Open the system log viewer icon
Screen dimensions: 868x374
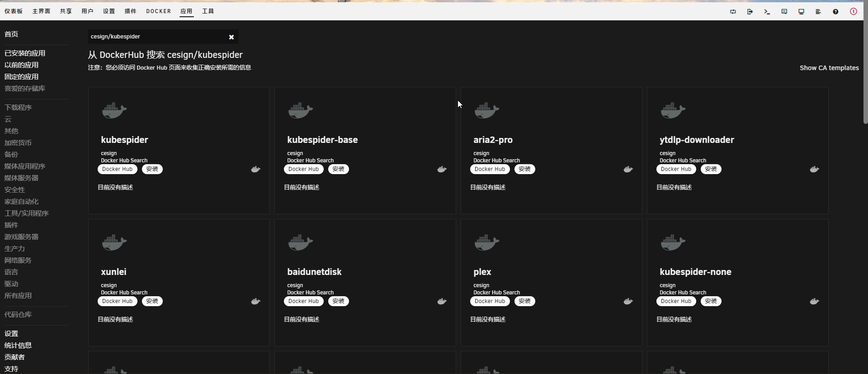pos(818,12)
